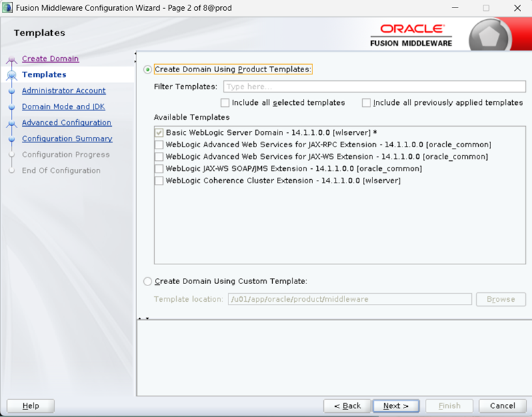Click the Configuration Summary step node icon
The image size is (532, 417).
coord(12,139)
